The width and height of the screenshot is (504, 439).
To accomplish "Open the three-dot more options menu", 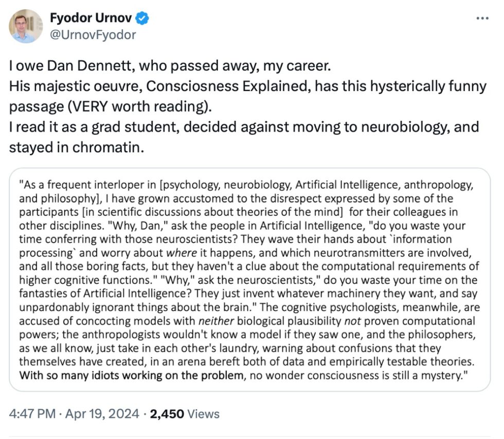I will tap(482, 18).
